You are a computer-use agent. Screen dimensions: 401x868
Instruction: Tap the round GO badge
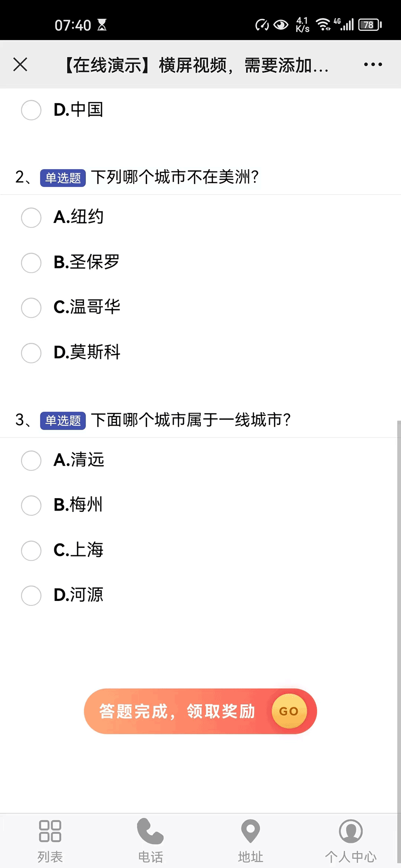pos(289,711)
